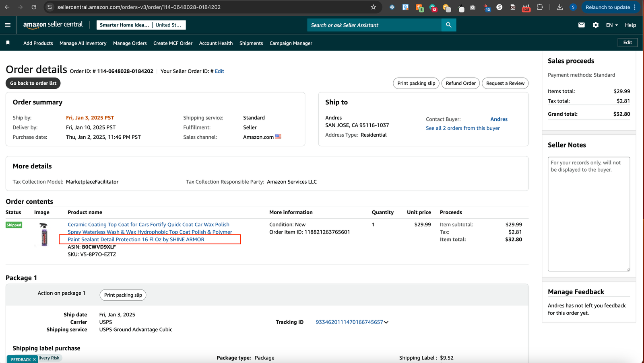The width and height of the screenshot is (644, 363).
Task: Click Go back to order list
Action: point(33,83)
